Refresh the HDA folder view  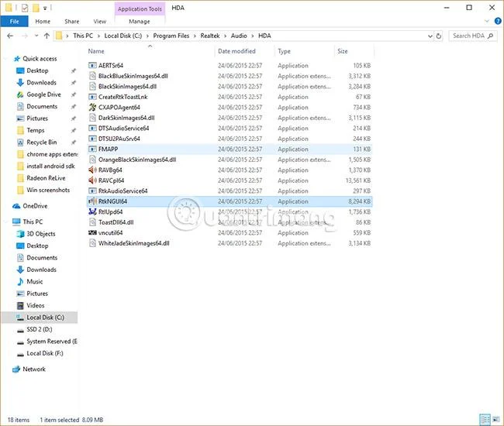(x=438, y=36)
